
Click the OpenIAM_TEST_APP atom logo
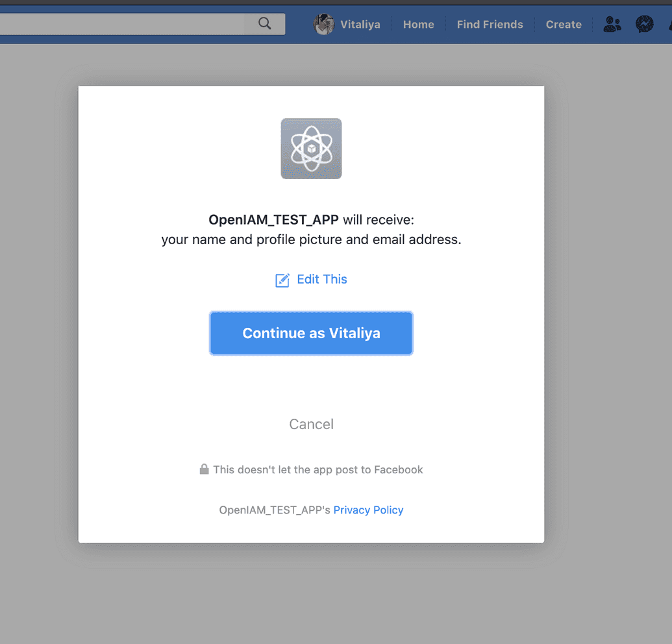[311, 148]
